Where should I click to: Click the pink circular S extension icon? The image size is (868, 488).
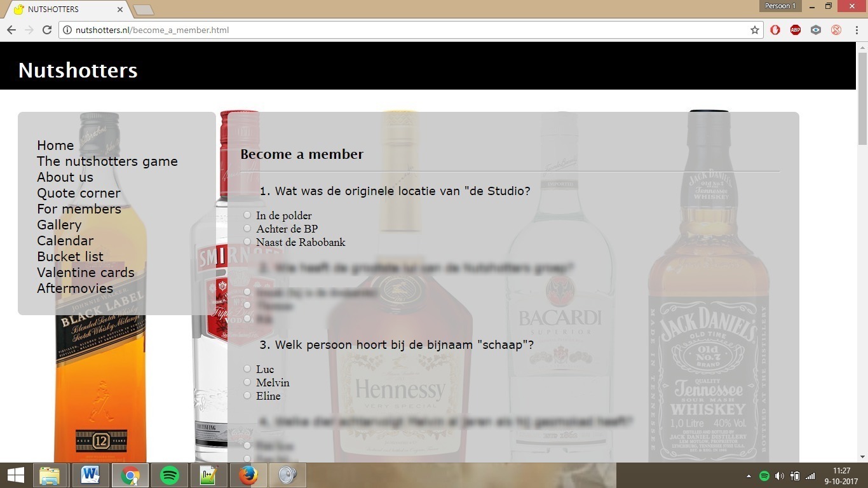[x=836, y=30]
